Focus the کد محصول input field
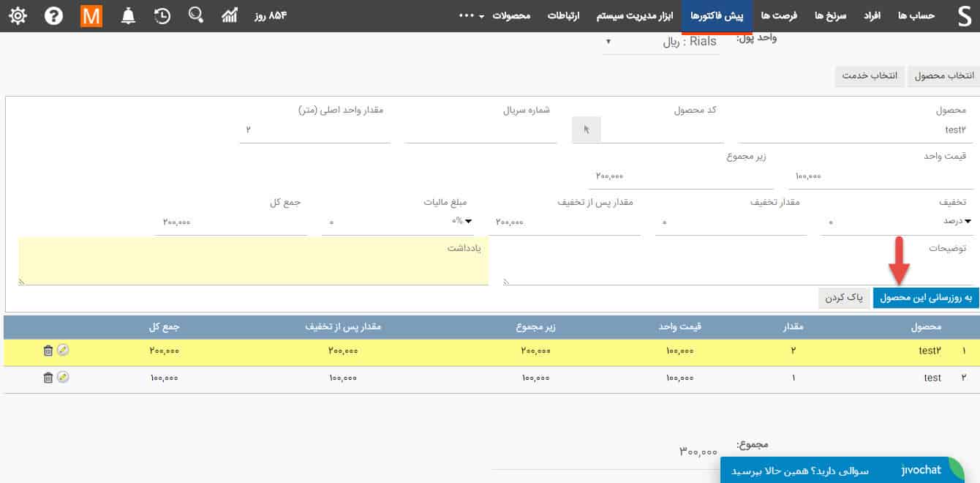 point(662,130)
